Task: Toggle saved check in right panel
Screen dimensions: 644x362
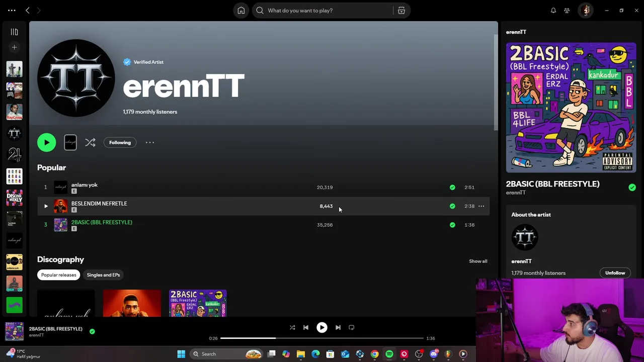Action: coord(632,188)
